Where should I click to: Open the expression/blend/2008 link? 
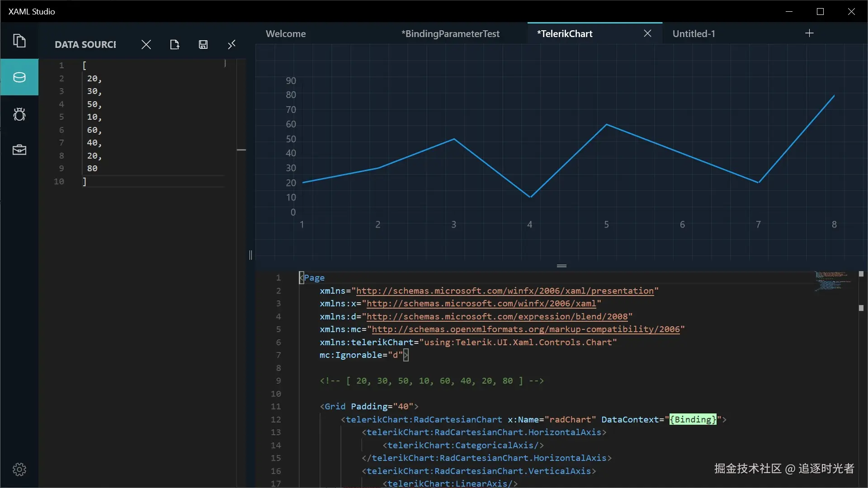pyautogui.click(x=497, y=317)
